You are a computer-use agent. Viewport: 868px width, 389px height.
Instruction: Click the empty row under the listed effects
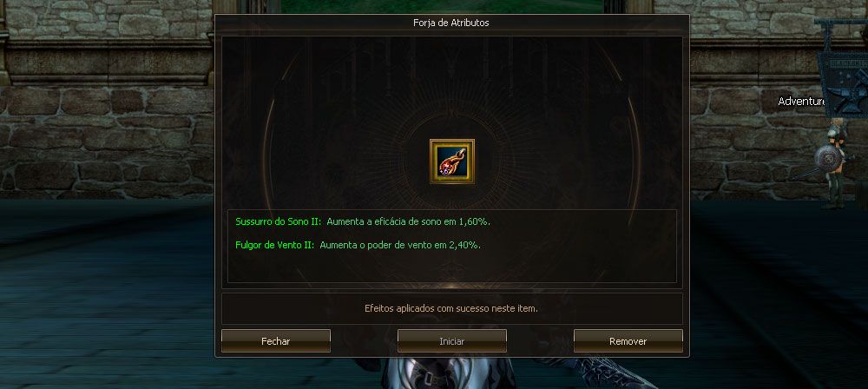451,267
